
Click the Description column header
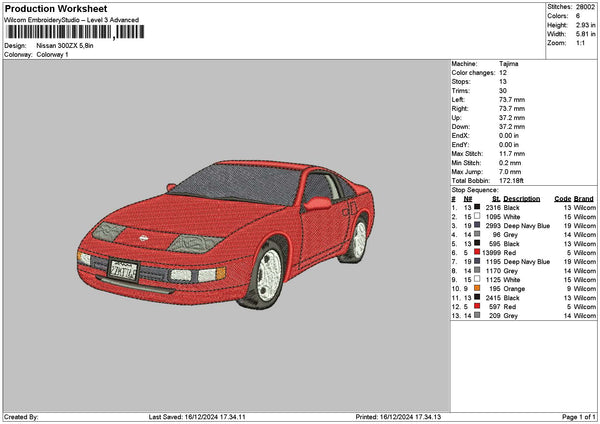(522, 199)
